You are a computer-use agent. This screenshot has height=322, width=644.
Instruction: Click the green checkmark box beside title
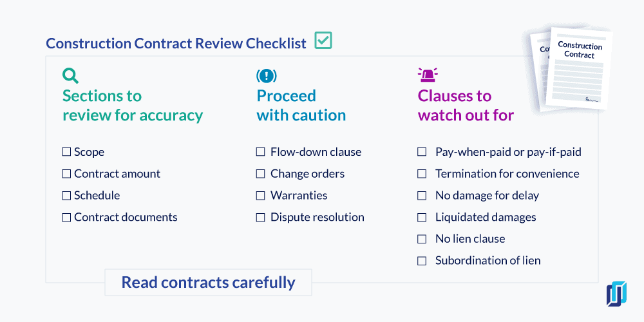point(323,41)
